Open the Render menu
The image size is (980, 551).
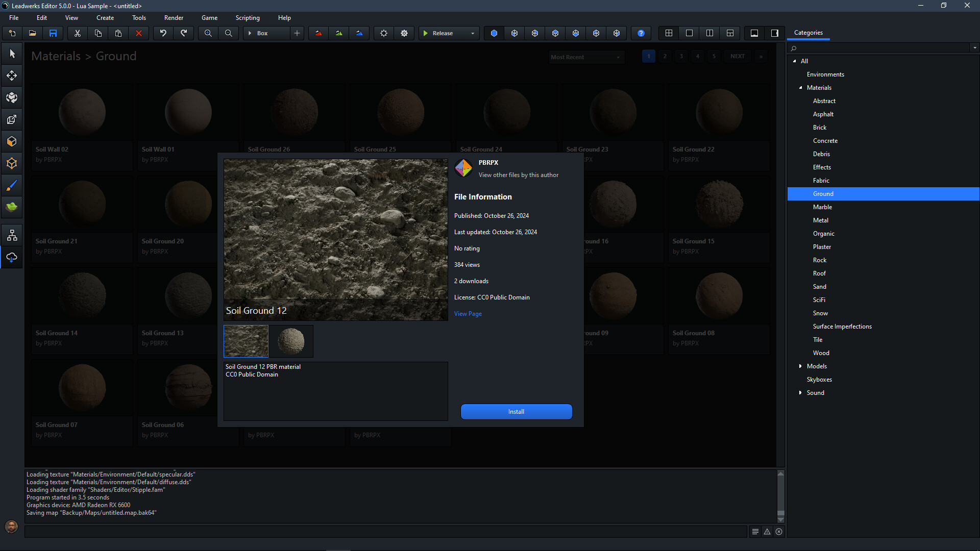(x=173, y=17)
